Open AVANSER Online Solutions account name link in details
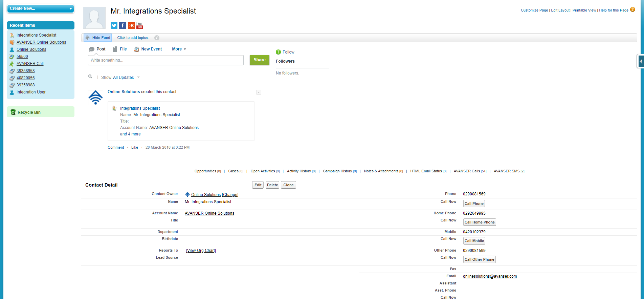644x299 pixels. coord(209,213)
